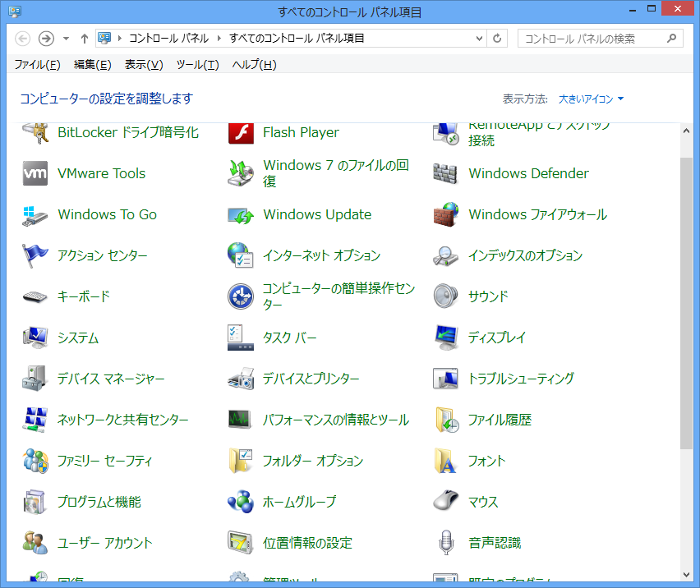The width and height of the screenshot is (700, 588).
Task: Click 音声認識 microphone icon
Action: (446, 543)
